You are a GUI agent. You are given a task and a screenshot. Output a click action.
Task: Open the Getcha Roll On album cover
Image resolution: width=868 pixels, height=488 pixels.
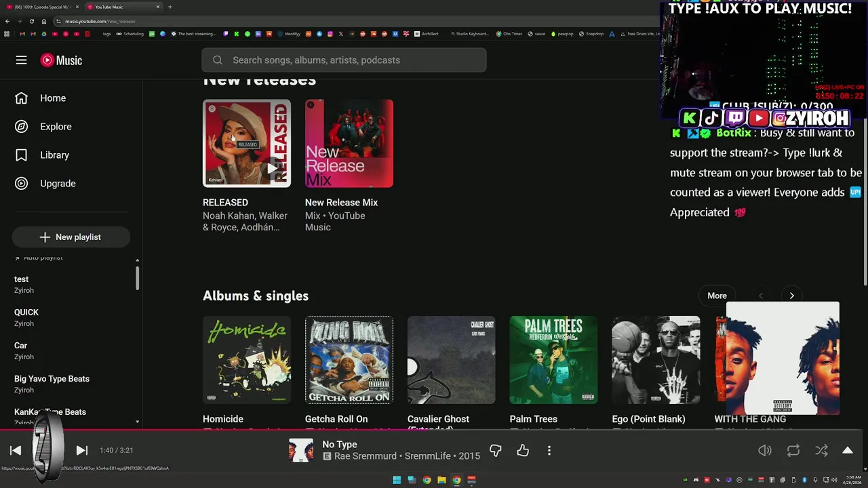[x=349, y=360]
